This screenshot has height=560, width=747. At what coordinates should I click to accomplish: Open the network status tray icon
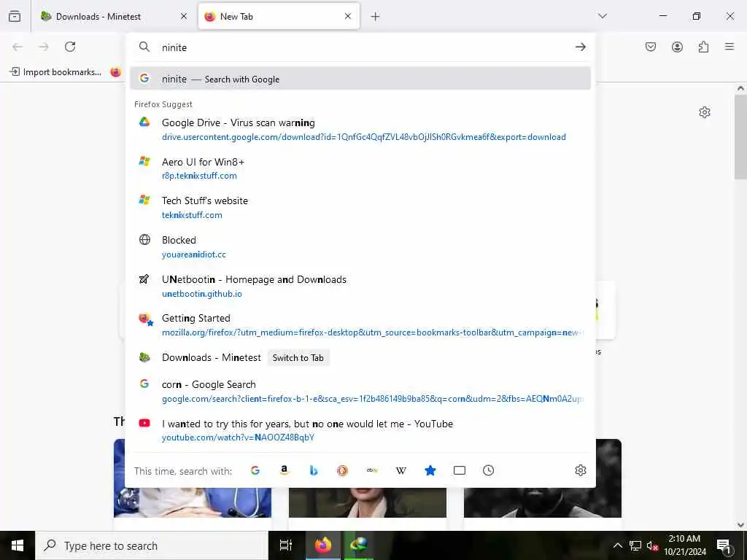(x=635, y=545)
